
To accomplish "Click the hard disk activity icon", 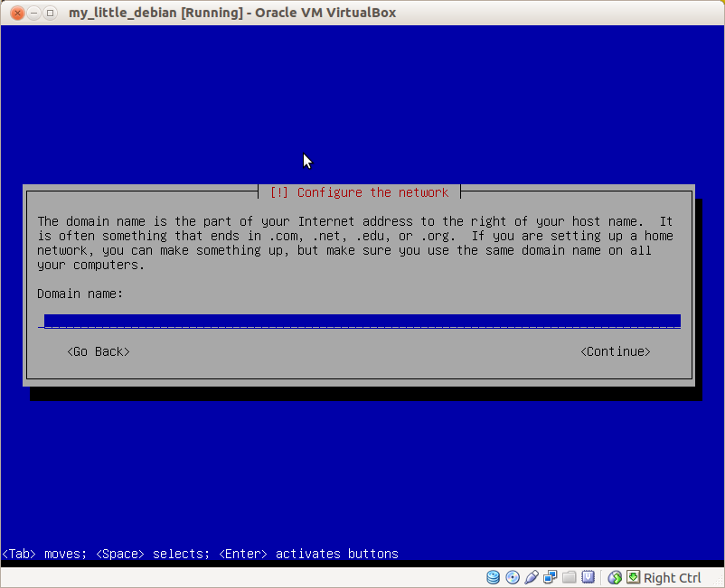I will coord(493,577).
